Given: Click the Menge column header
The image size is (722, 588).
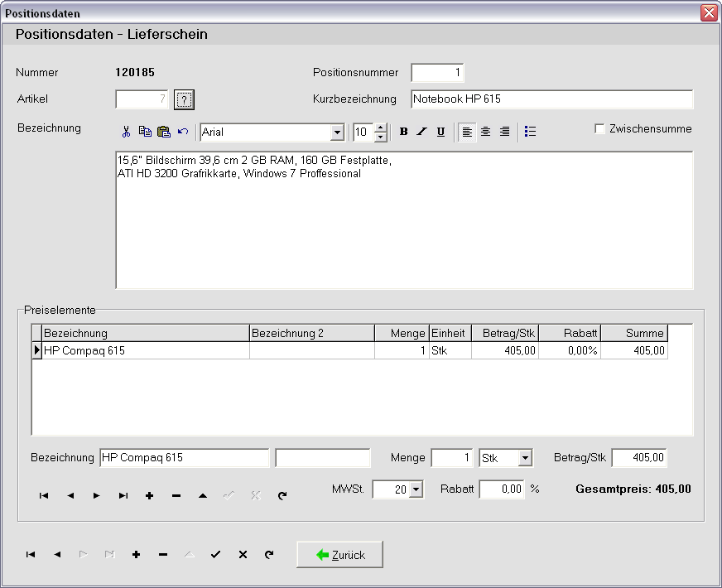Looking at the screenshot, I should point(402,334).
